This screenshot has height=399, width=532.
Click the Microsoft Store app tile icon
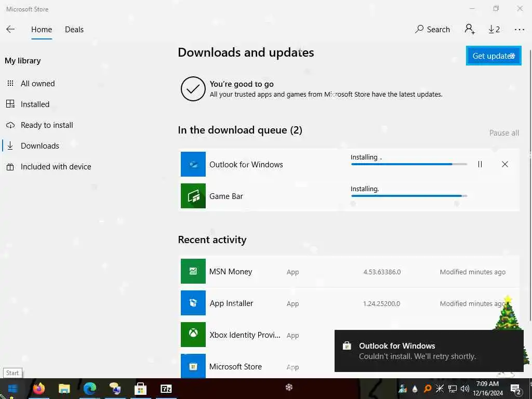click(x=193, y=366)
